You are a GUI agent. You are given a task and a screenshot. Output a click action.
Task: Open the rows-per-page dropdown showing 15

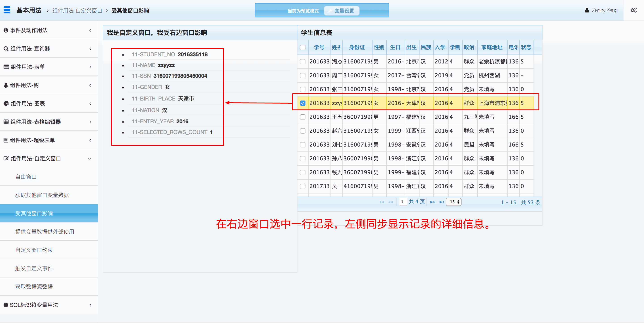coord(454,202)
